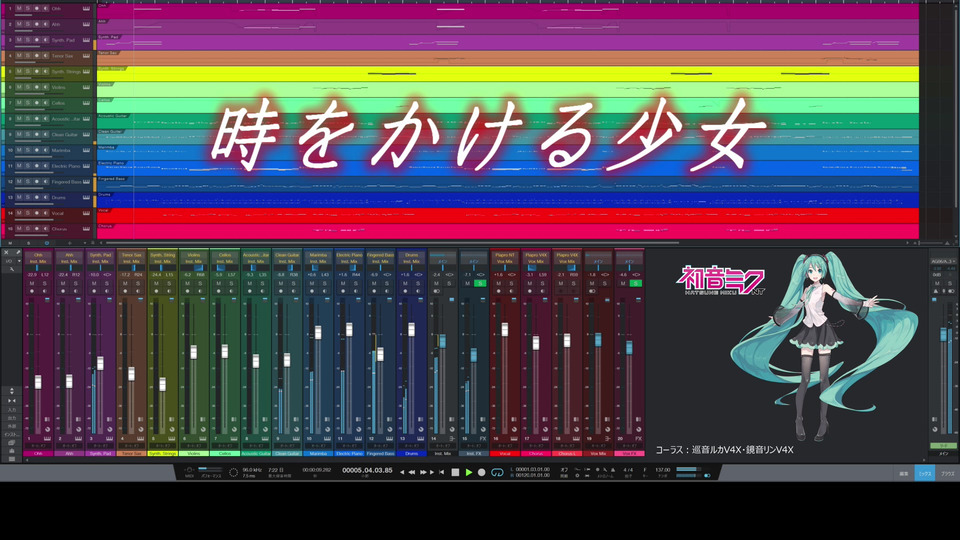
Task: Open instrument keyboard icon on Clean Guitar track
Action: coord(86,135)
